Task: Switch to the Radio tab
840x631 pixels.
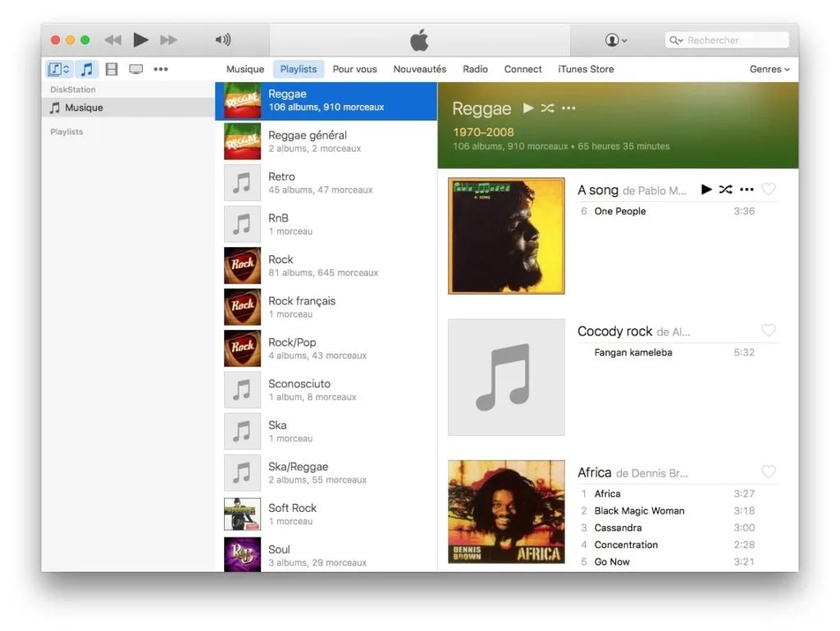Action: pyautogui.click(x=475, y=69)
